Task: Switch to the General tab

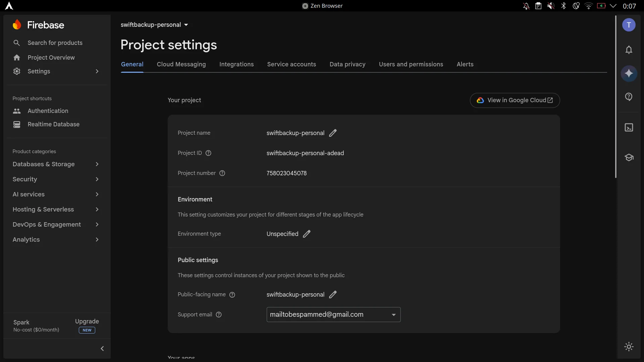Action: point(132,64)
